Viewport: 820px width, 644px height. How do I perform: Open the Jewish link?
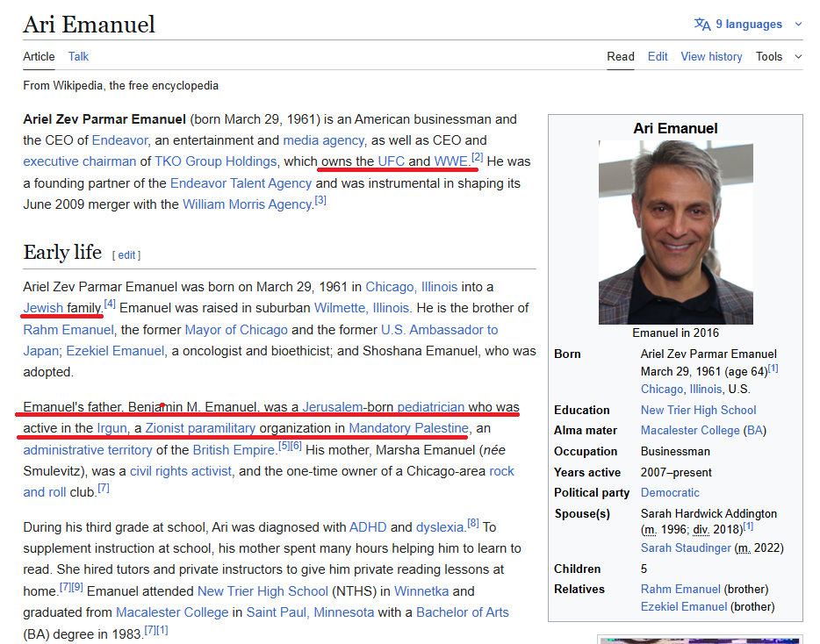pos(43,308)
